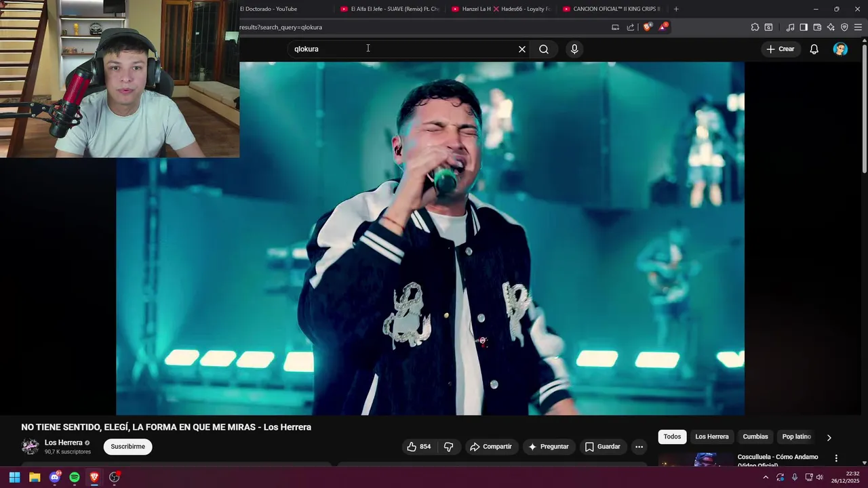Open Brave Shields lion icon
The width and height of the screenshot is (868, 488).
647,27
